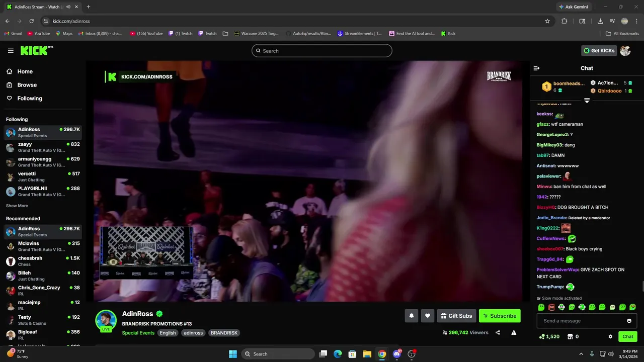Screen dimensions: 644x362
Task: Show hidden system tray icons
Action: 581,354
